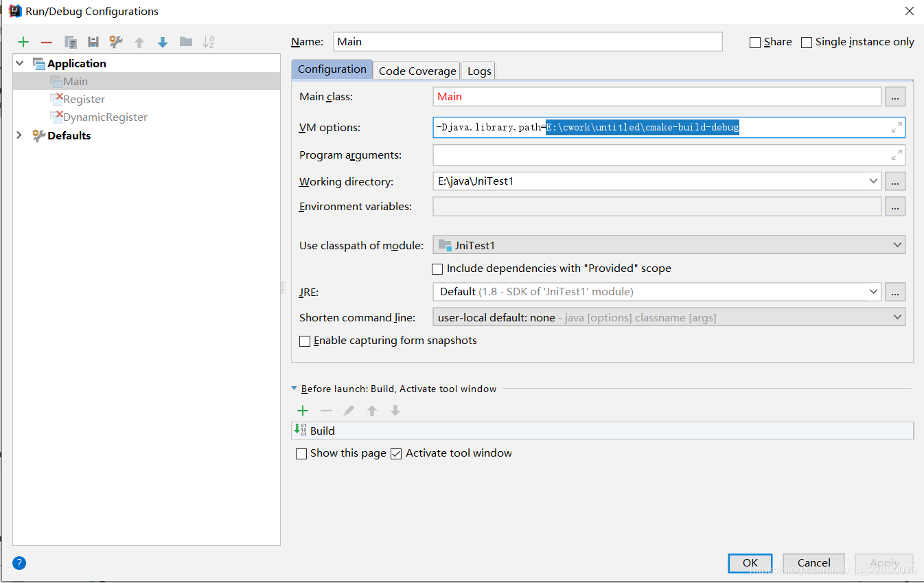The width and height of the screenshot is (924, 583).
Task: Switch to Code Coverage tab
Action: (x=417, y=71)
